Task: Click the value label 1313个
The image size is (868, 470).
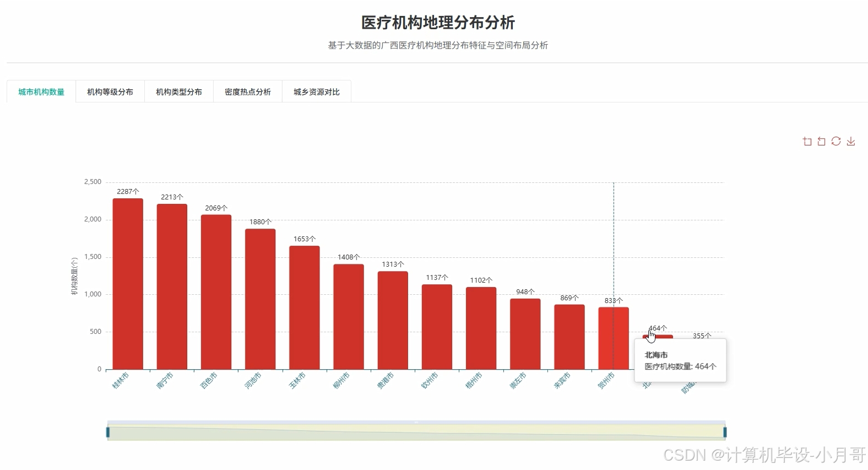Action: pyautogui.click(x=393, y=264)
